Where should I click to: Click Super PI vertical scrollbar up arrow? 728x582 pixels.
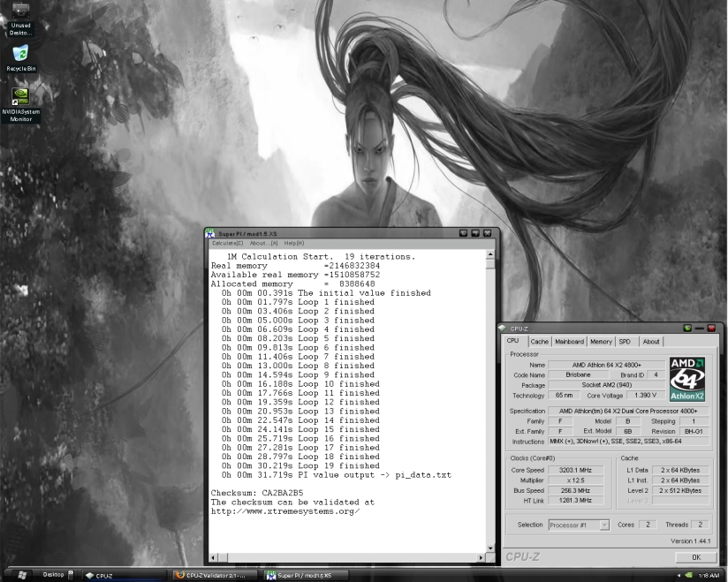pyautogui.click(x=489, y=254)
